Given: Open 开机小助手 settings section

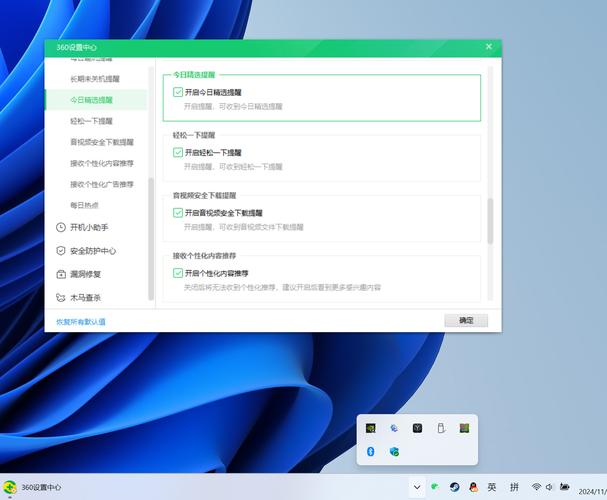Looking at the screenshot, I should [x=88, y=227].
